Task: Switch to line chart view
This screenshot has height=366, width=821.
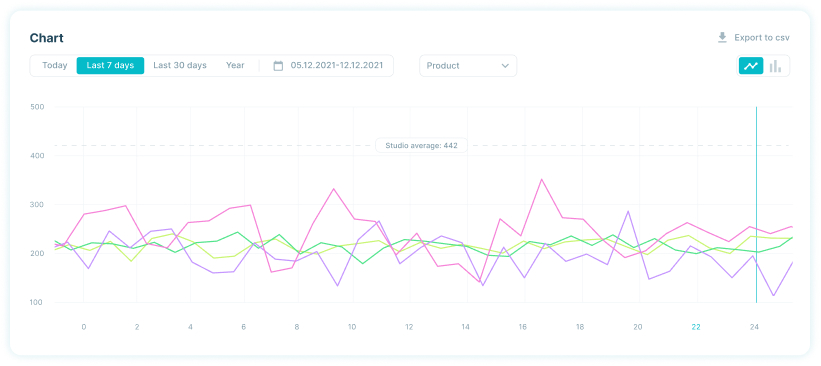Action: (751, 66)
